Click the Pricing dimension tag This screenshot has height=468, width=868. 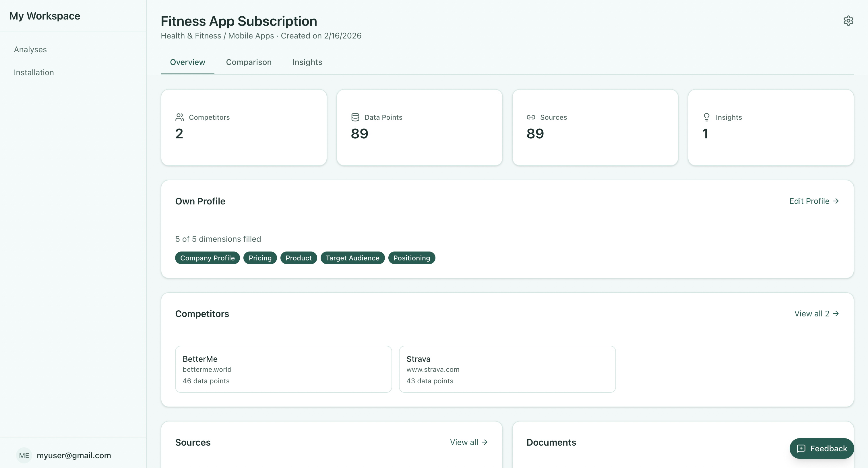(x=260, y=258)
